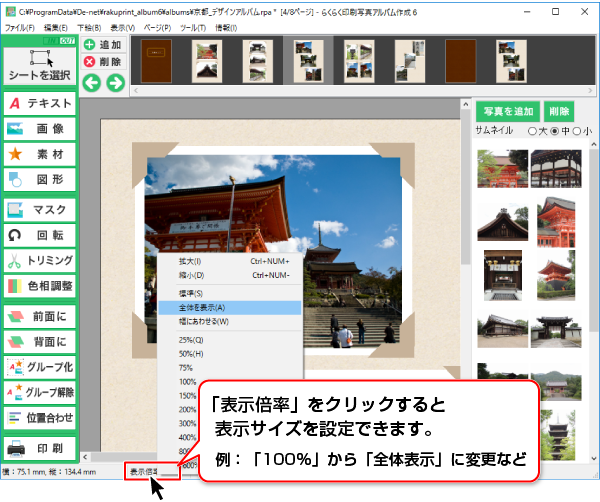This screenshot has width=600, height=502.
Task: Click the green left arrow page button
Action: [x=91, y=82]
